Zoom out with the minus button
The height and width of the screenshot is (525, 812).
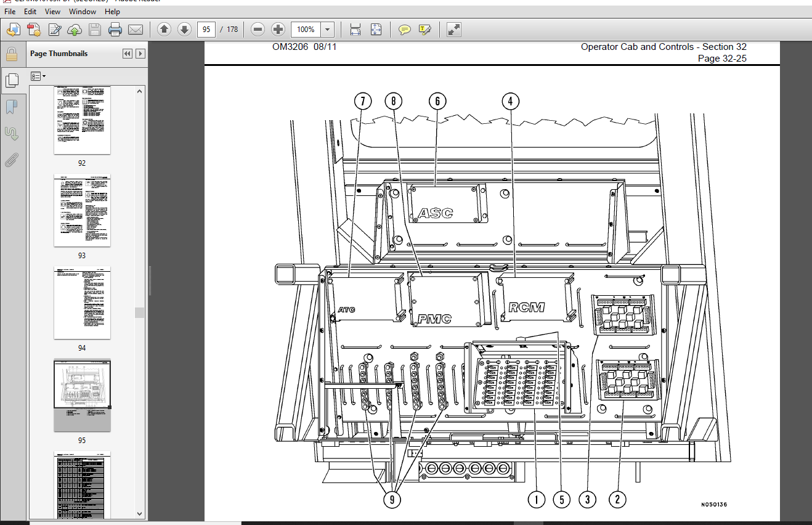click(x=258, y=29)
